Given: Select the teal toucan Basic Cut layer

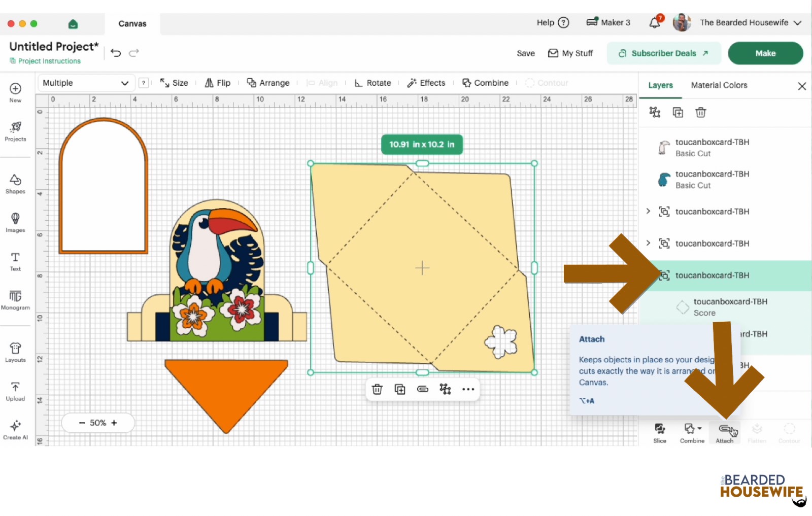Looking at the screenshot, I should pos(726,180).
